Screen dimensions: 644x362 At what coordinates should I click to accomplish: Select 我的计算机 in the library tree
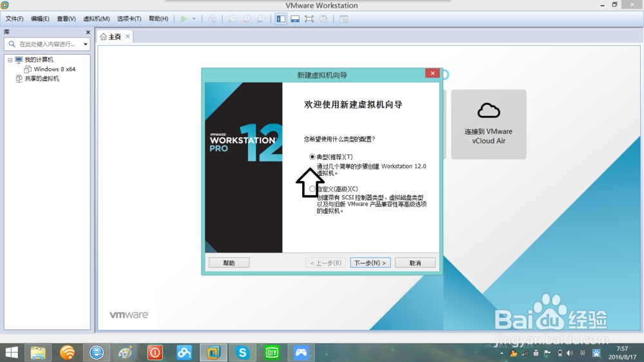pos(39,60)
